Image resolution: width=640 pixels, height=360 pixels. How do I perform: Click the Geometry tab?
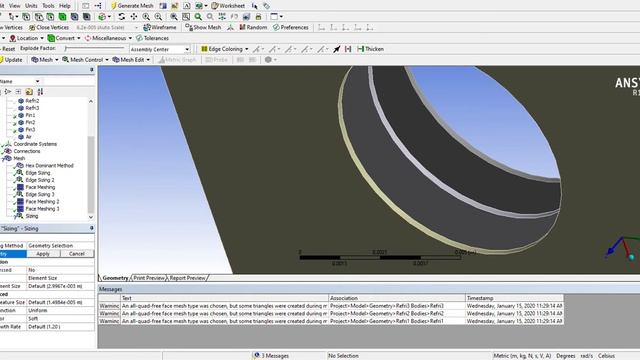(x=115, y=278)
